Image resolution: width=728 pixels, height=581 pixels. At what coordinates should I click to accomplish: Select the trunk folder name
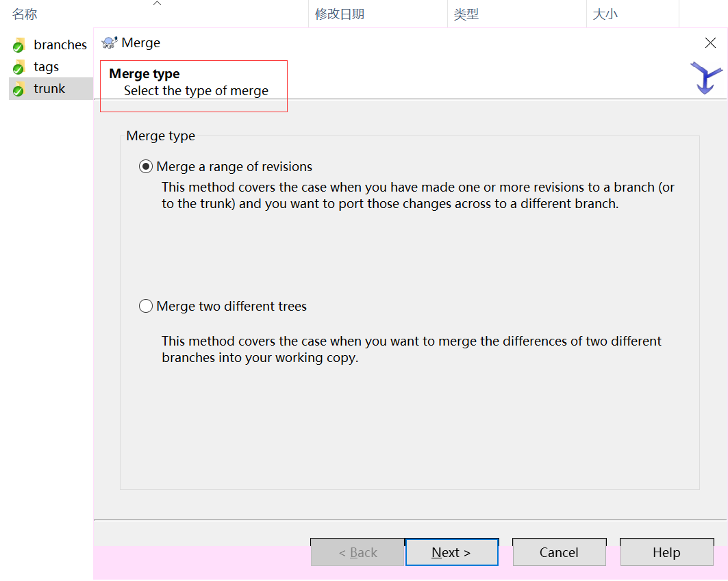tap(49, 89)
